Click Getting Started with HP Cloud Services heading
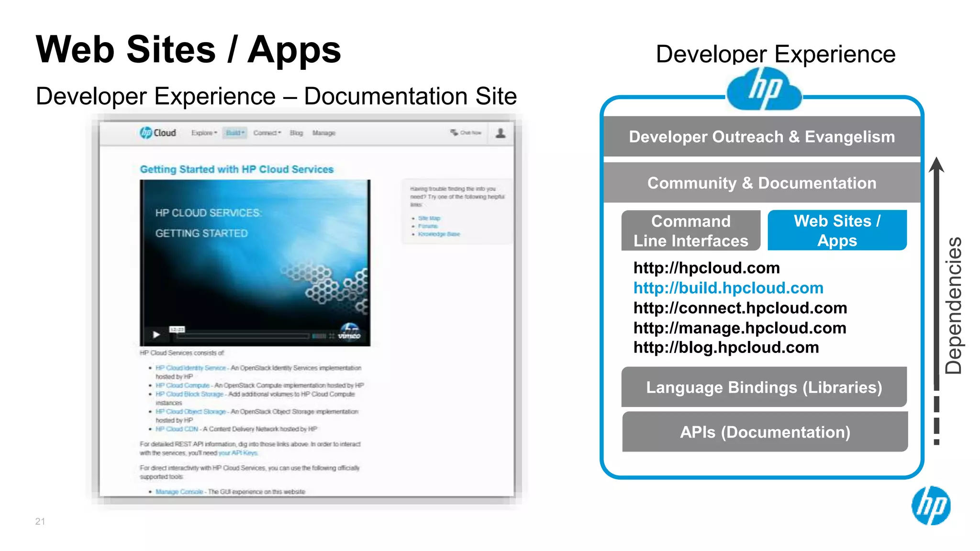 (x=236, y=169)
